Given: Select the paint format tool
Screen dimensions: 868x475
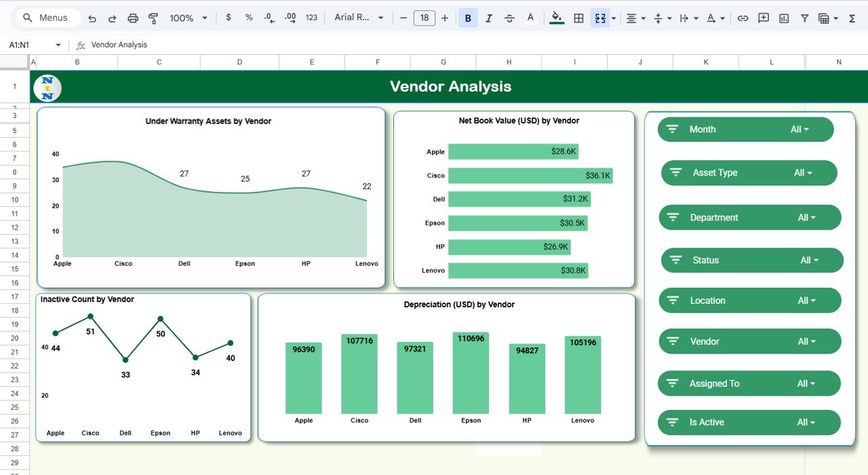Looking at the screenshot, I should click(x=154, y=18).
